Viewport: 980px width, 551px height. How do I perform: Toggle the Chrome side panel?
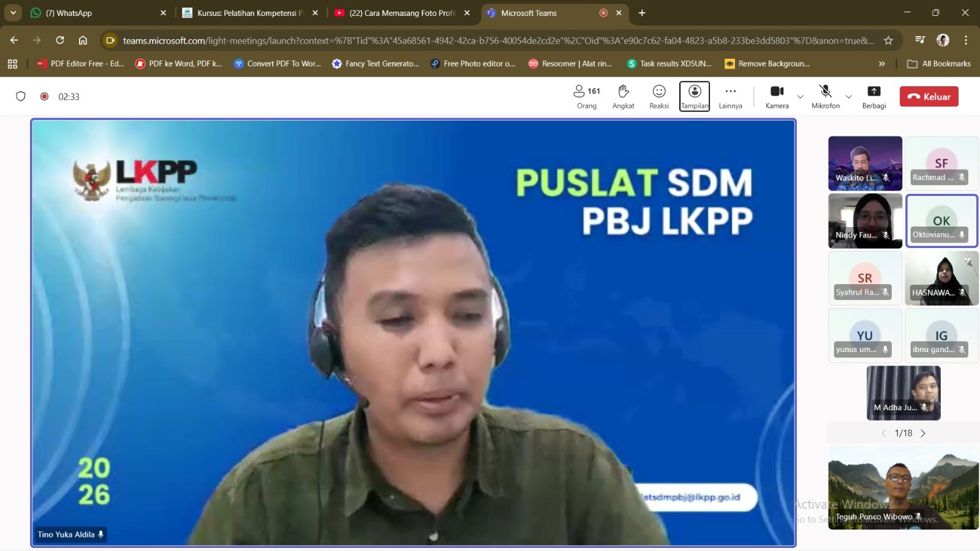919,40
